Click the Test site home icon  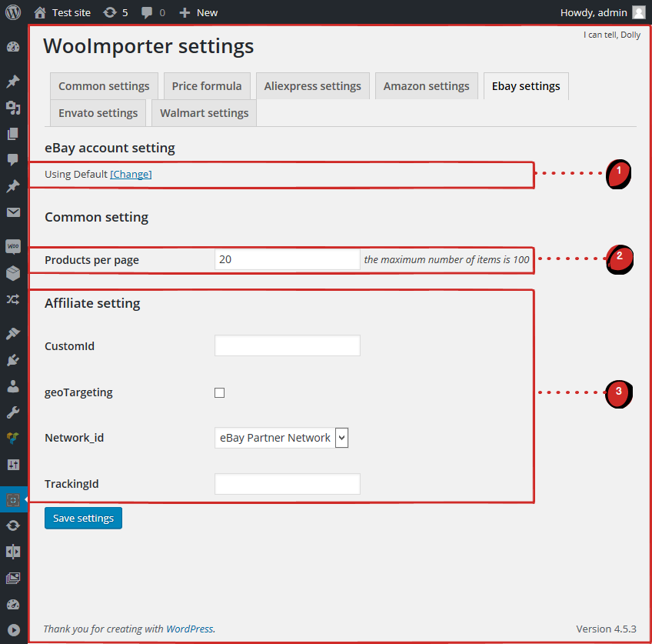[x=40, y=12]
